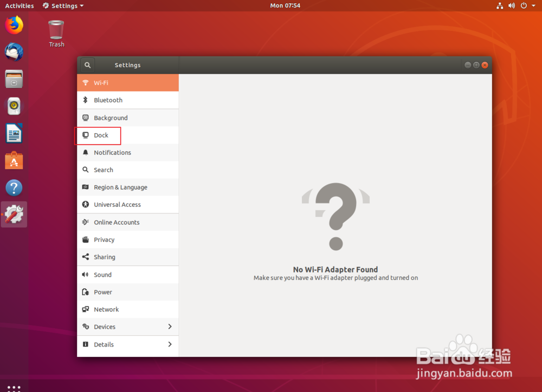Maximize the Settings window

point(476,65)
